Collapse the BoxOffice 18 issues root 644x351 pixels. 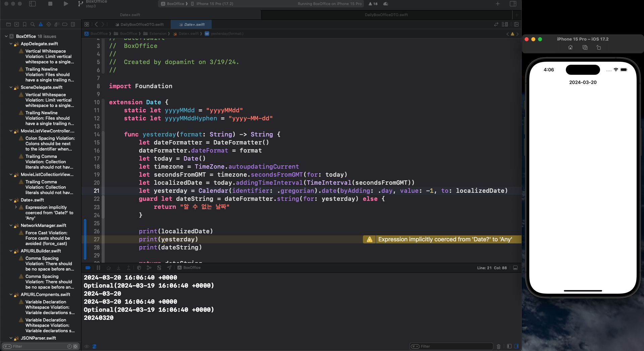pos(6,36)
